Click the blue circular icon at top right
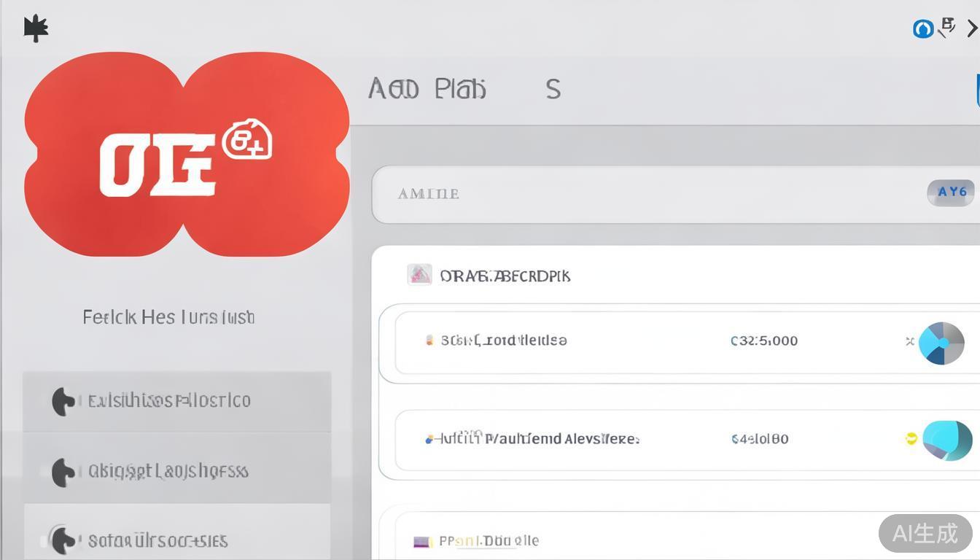This screenshot has height=560, width=980. click(x=923, y=28)
